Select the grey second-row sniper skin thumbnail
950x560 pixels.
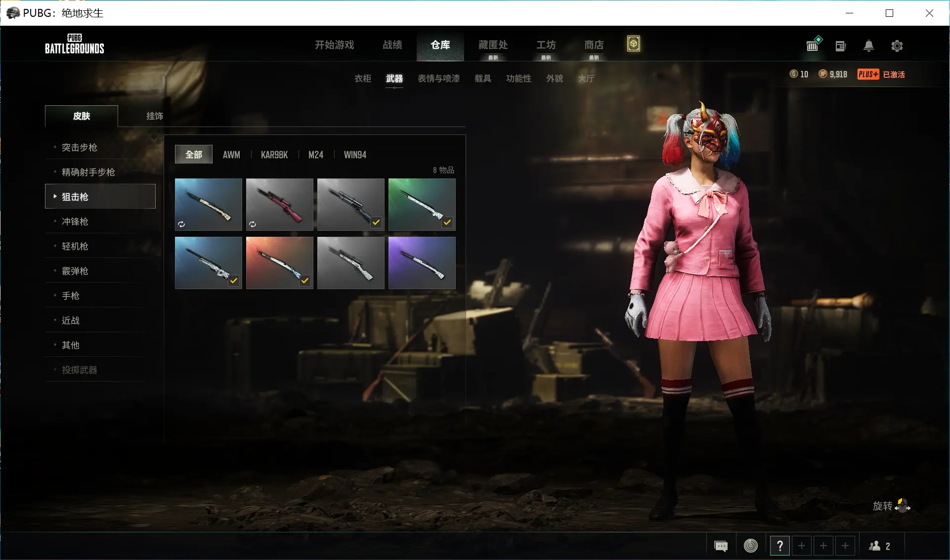coord(351,262)
